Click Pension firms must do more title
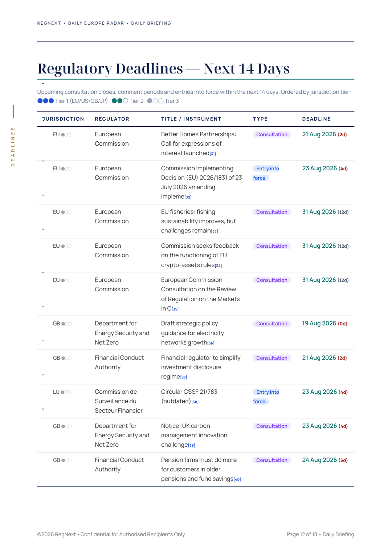Viewport: 392px width, 555px height. click(199, 469)
